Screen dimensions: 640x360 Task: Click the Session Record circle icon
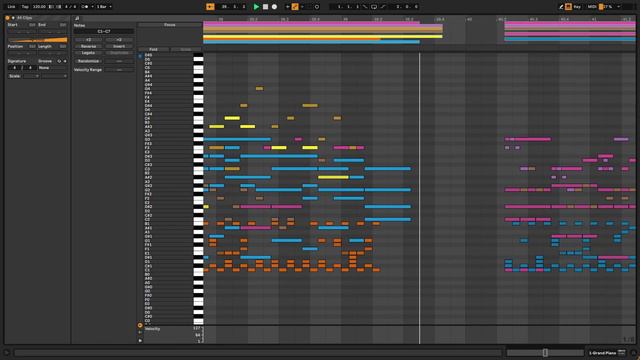coord(317,7)
